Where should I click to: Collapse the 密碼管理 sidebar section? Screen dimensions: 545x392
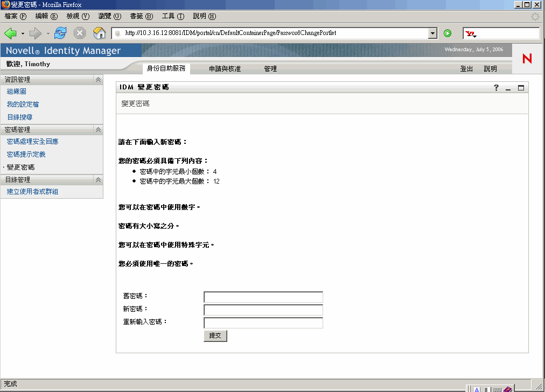pyautogui.click(x=99, y=130)
